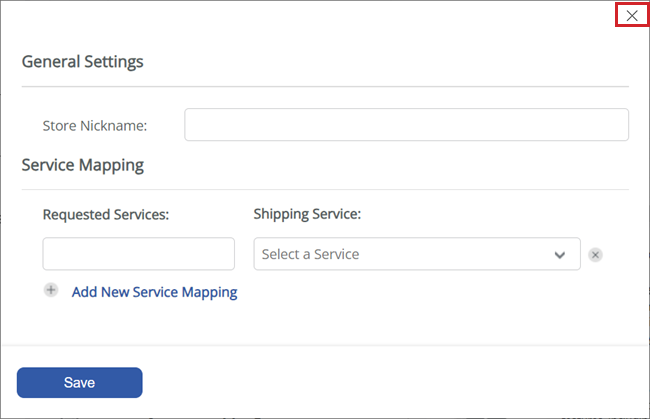
Task: Expand the Shipping Service combo box
Action: click(x=417, y=254)
